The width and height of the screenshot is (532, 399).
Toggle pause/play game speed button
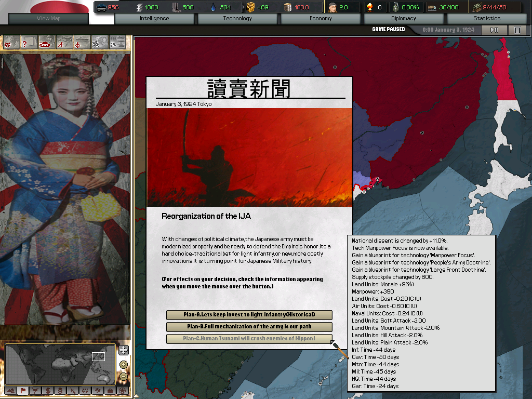(x=494, y=30)
